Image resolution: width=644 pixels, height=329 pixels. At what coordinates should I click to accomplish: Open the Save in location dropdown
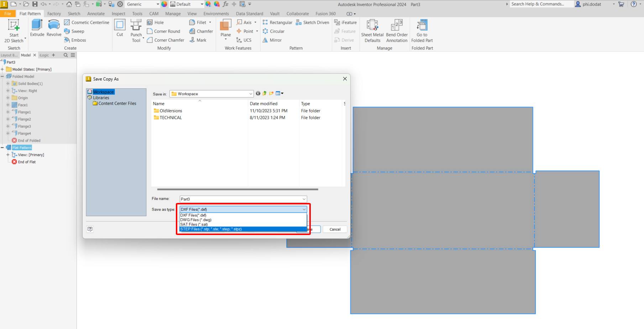251,94
